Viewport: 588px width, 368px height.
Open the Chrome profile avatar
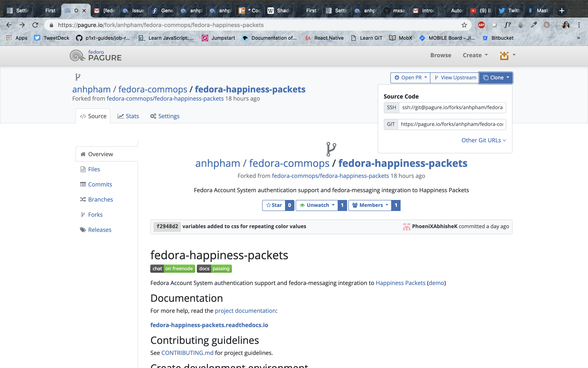coord(566,25)
